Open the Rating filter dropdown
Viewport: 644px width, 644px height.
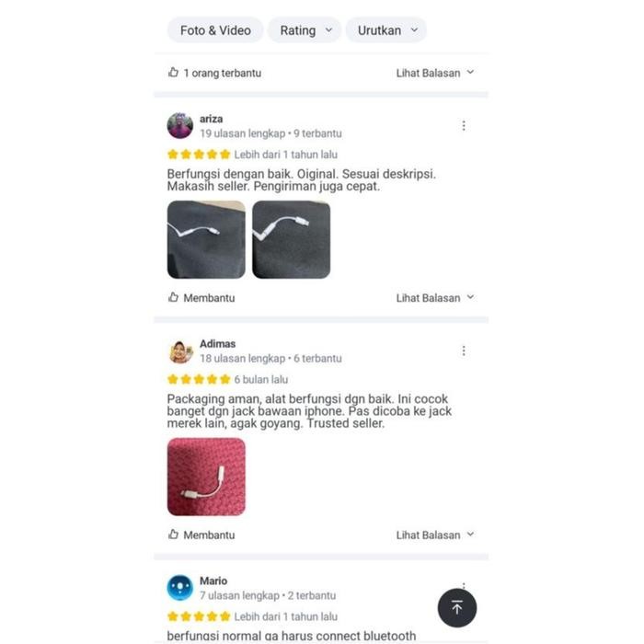305,30
